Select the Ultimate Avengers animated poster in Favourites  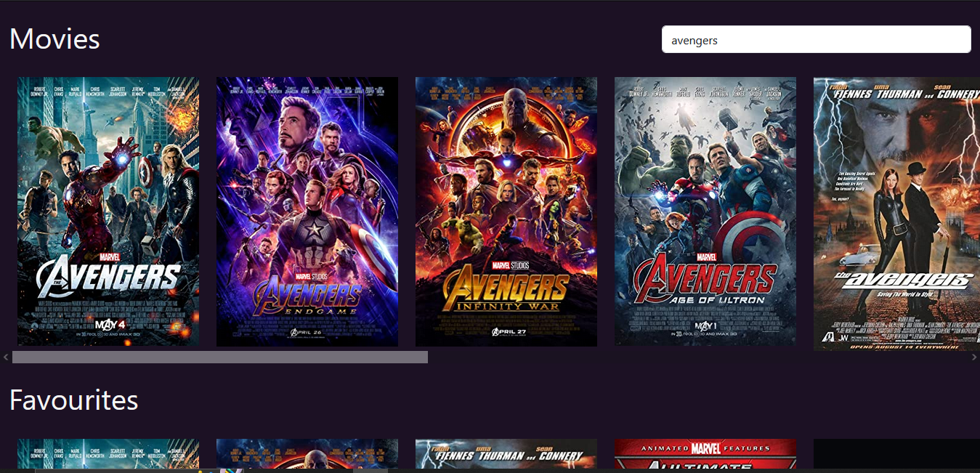[704, 454]
